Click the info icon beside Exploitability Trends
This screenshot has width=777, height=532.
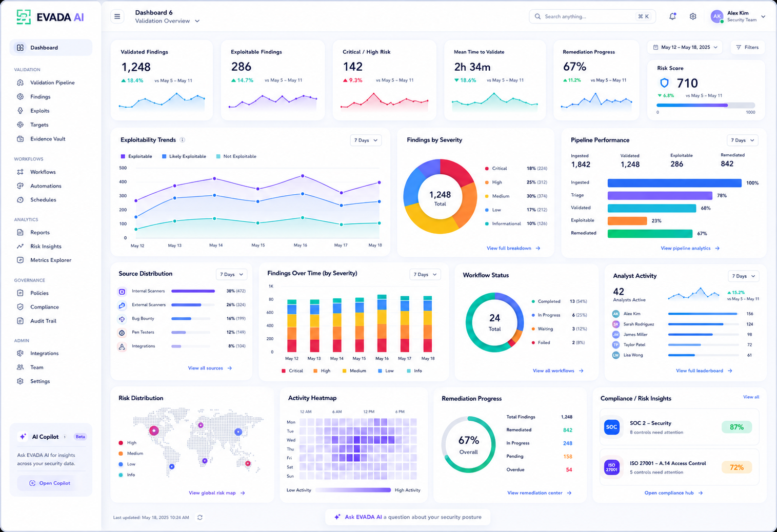(x=183, y=140)
